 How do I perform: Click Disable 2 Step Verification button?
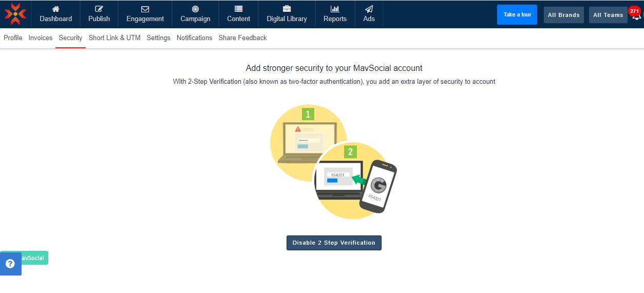click(x=334, y=243)
